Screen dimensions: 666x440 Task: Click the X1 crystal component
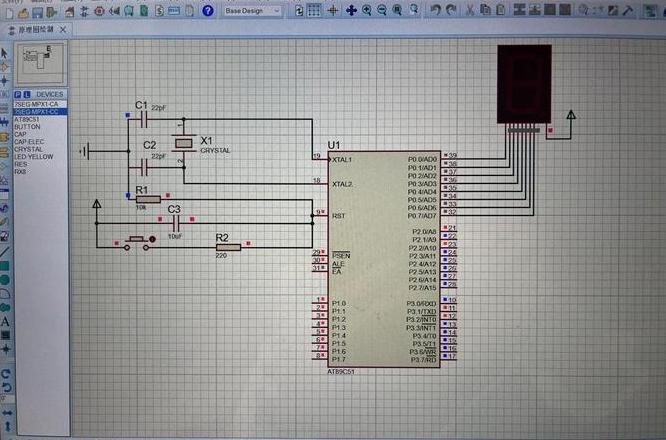(183, 144)
